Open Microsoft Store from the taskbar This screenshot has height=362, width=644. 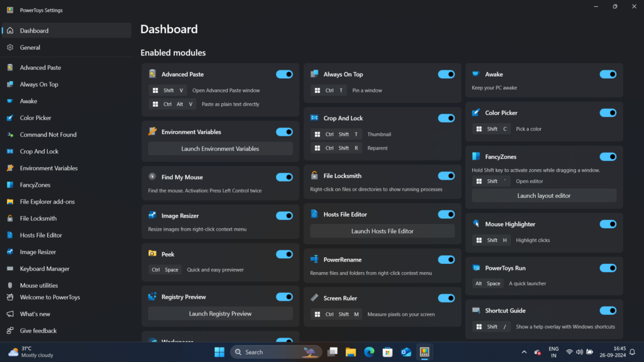pos(387,352)
